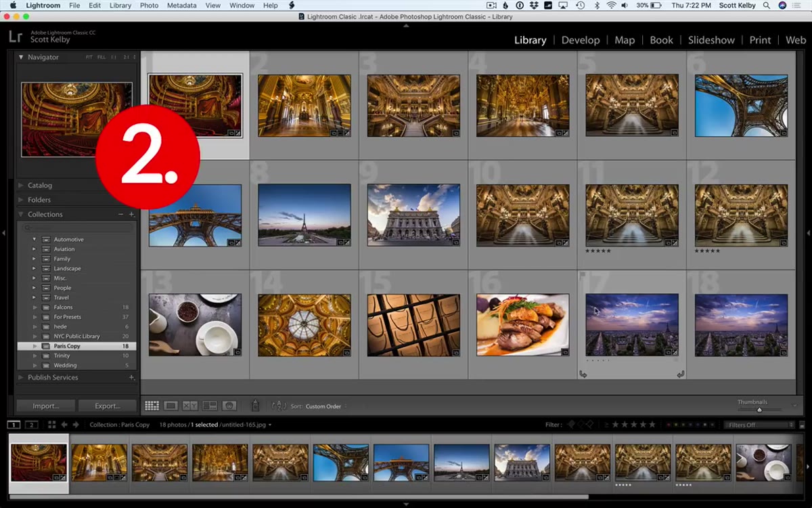Select NYC Public Library collection
812x508 pixels.
coord(76,336)
